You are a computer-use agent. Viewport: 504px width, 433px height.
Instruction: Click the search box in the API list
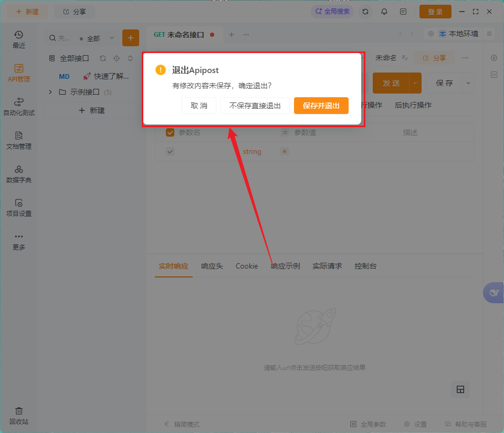(x=60, y=38)
